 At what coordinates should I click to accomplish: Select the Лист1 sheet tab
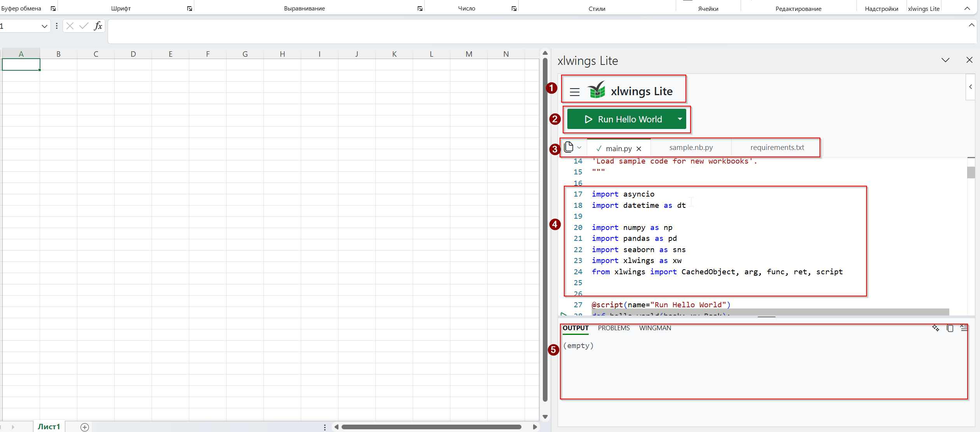tap(49, 427)
